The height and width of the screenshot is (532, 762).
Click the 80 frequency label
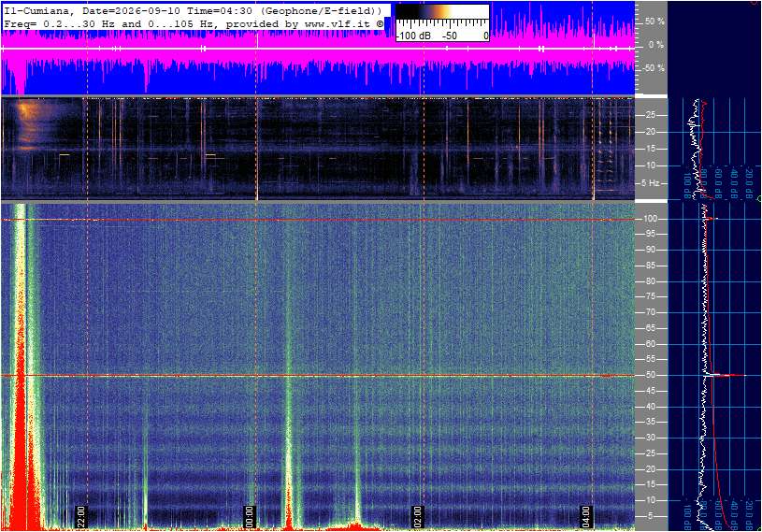tap(650, 281)
